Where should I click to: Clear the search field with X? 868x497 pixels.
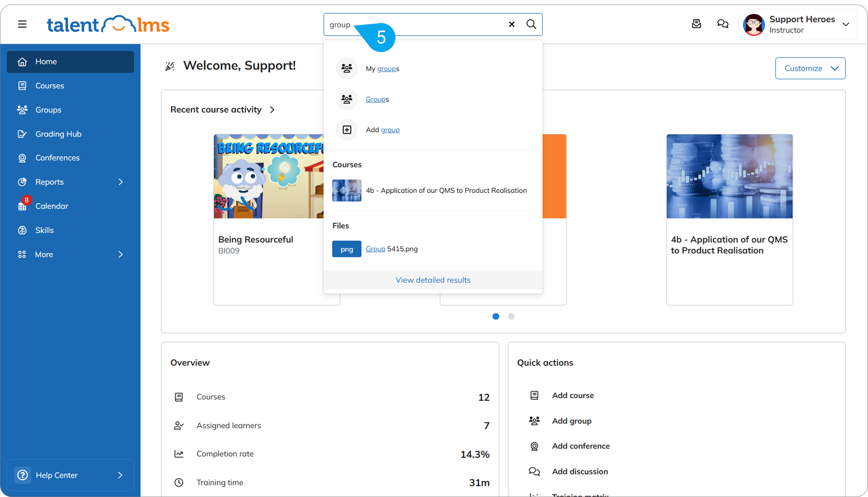(512, 24)
